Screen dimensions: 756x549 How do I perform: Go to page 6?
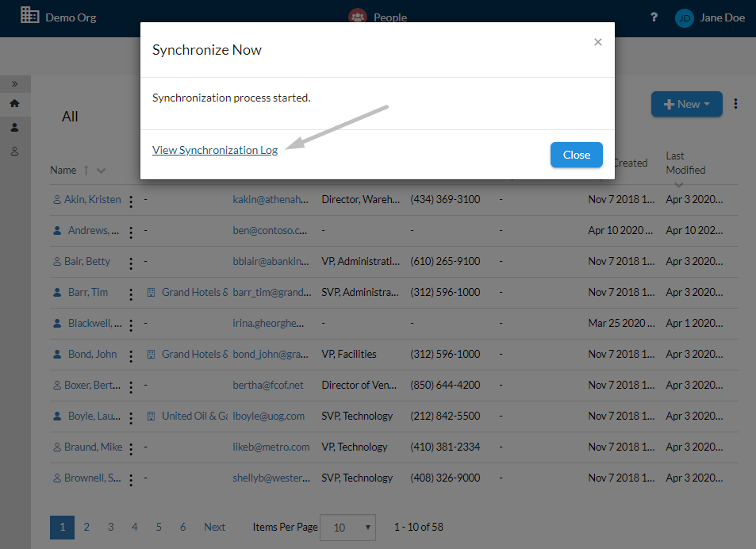click(182, 527)
